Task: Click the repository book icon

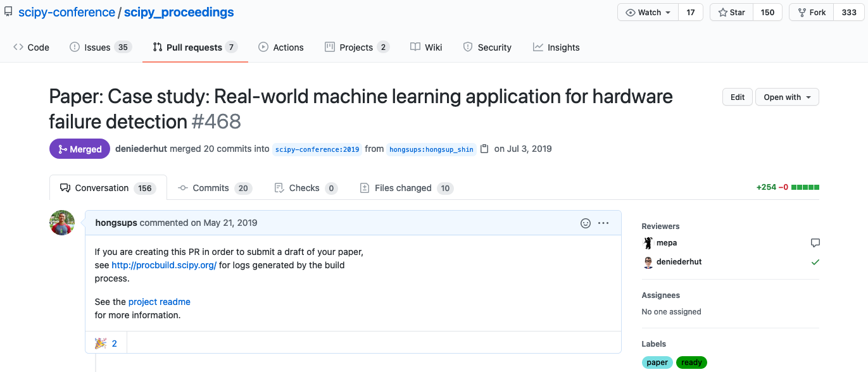Action: [x=8, y=13]
